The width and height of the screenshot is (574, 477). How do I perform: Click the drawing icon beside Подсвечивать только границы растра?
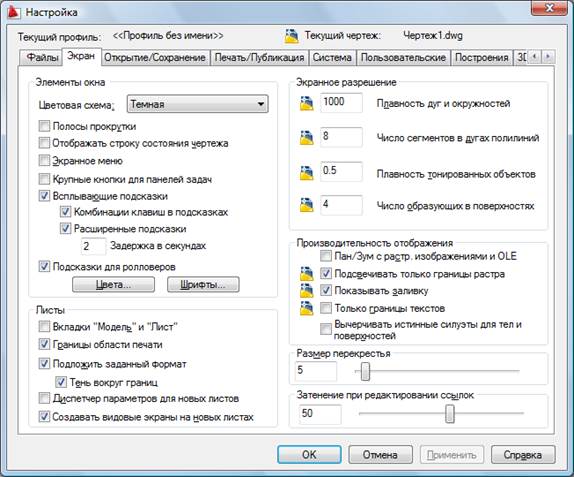pyautogui.click(x=306, y=274)
